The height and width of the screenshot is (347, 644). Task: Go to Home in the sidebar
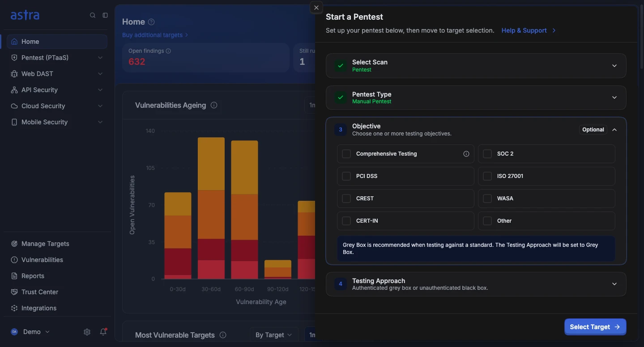click(57, 42)
